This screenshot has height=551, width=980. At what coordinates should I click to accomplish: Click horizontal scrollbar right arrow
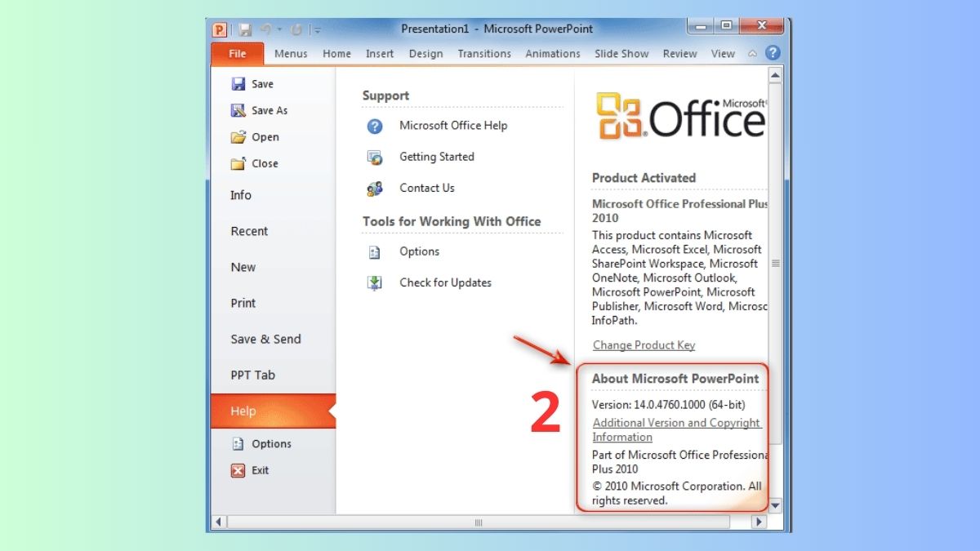(759, 522)
